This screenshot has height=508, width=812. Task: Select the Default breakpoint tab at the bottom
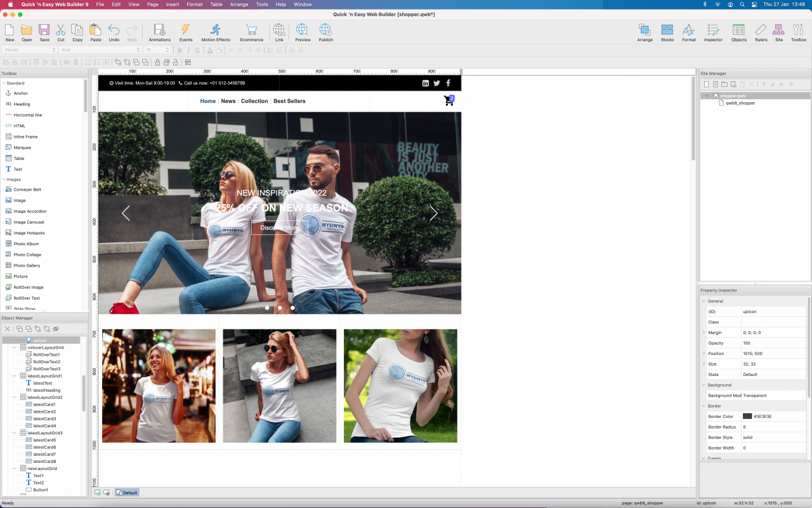tap(127, 493)
